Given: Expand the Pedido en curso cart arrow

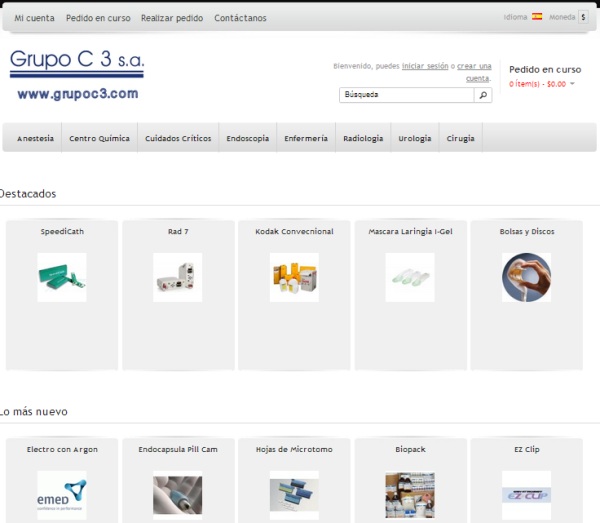Looking at the screenshot, I should pyautogui.click(x=572, y=83).
